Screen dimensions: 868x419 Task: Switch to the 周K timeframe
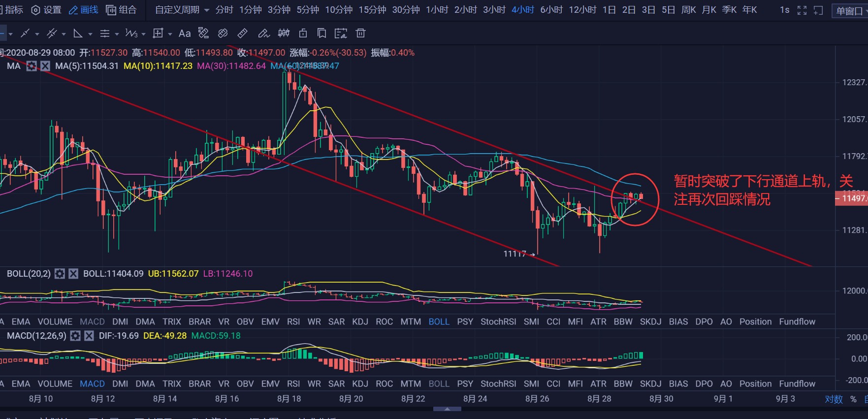[x=689, y=10]
